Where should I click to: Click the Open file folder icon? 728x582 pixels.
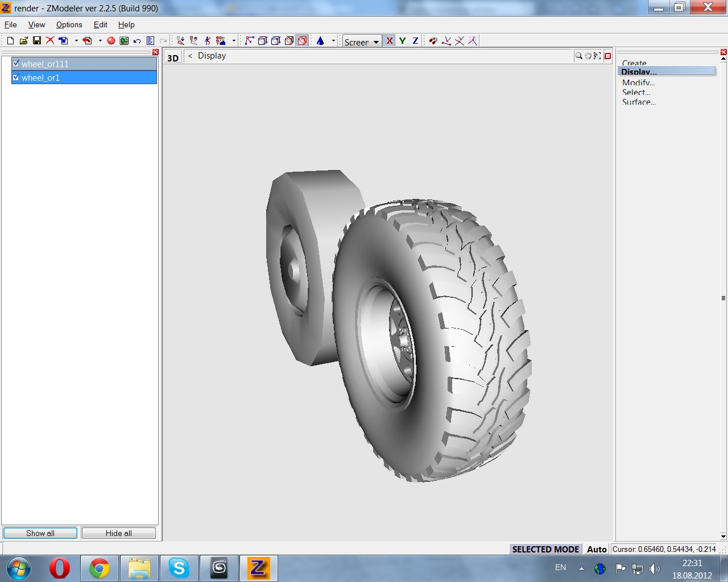[24, 40]
